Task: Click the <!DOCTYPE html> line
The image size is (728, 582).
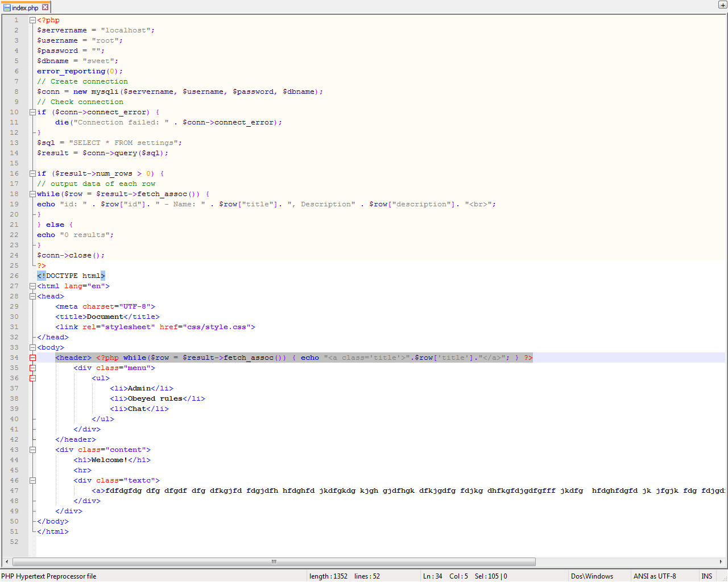Action: click(x=71, y=276)
